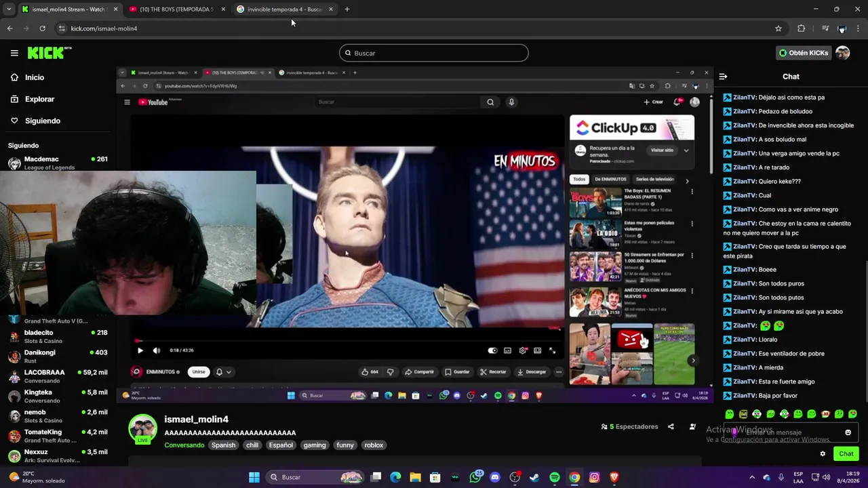868x488 pixels.
Task: Click the user icon beside share
Action: click(692, 427)
